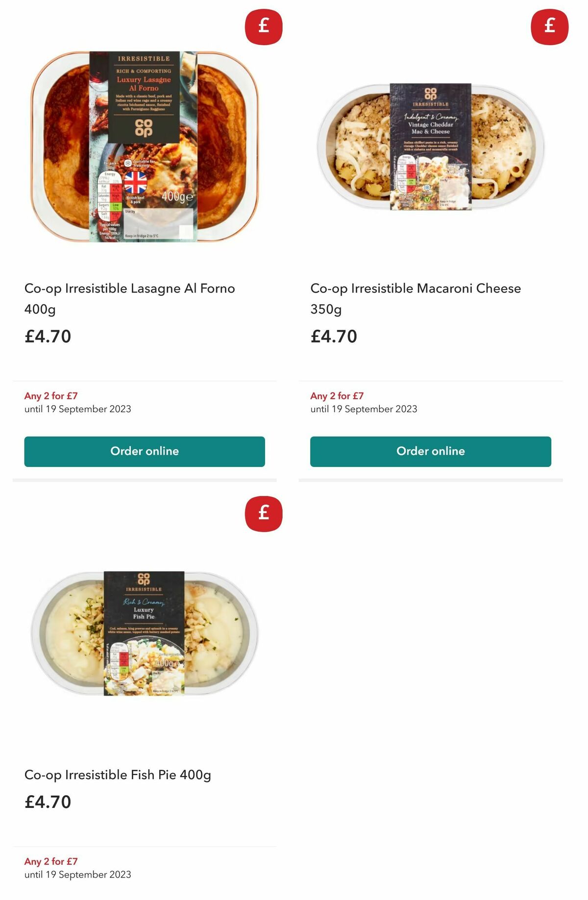Click the red £ offer badge above the Fish Pie

[x=263, y=513]
